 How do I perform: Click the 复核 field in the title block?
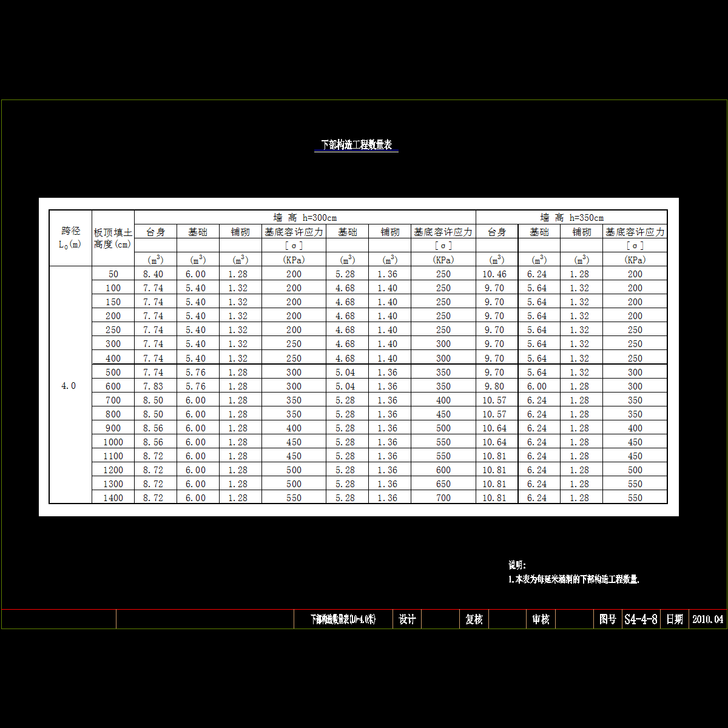(474, 619)
